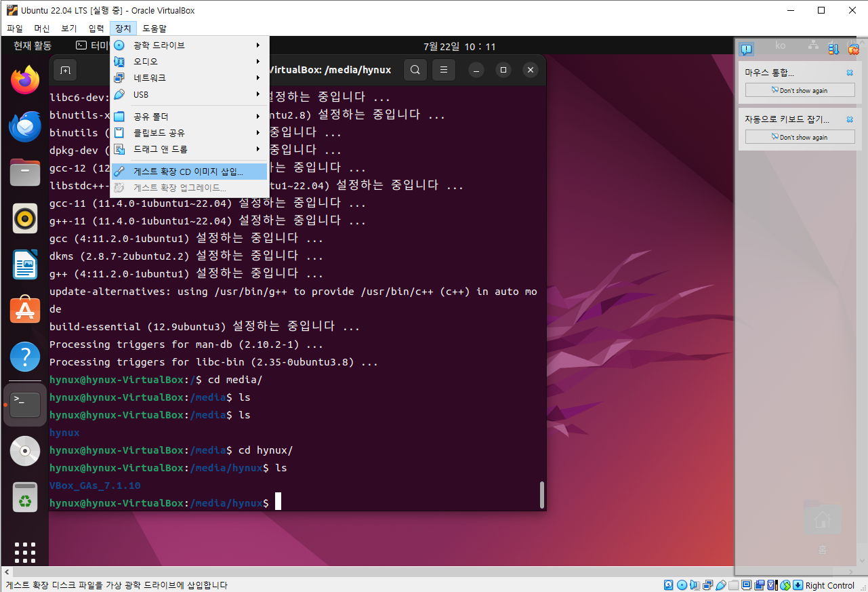The image size is (868, 592).
Task: Click the audio speaker status bar icon
Action: point(695,585)
